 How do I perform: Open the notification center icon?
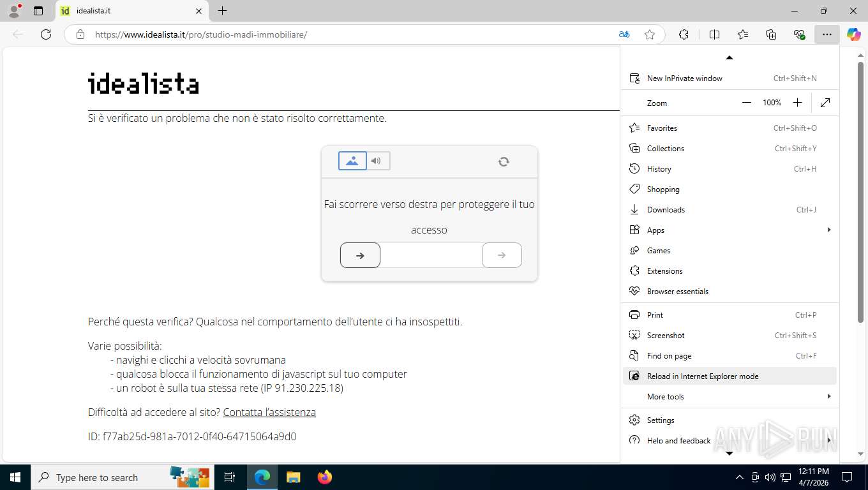(847, 477)
